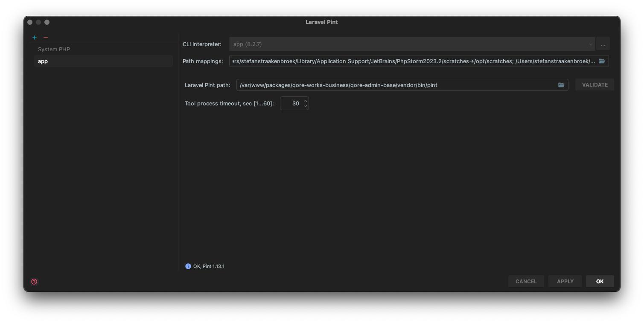Open help via the question mark icon
The image size is (644, 323).
coord(34,282)
